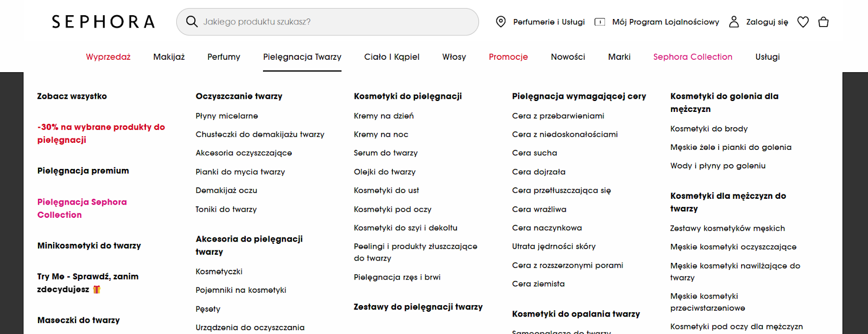Click the store locator pin icon
Image resolution: width=868 pixels, height=334 pixels.
click(501, 22)
